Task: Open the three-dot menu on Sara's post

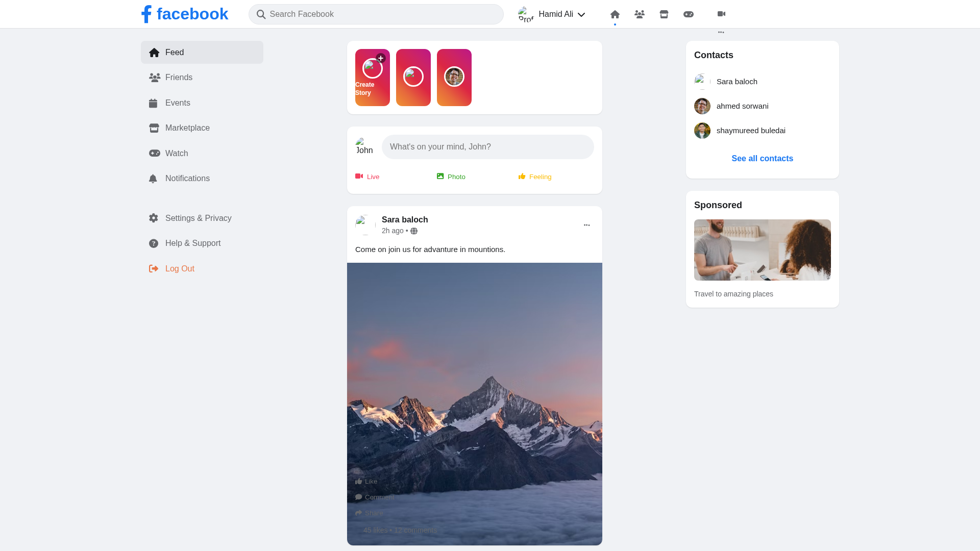Action: (586, 225)
